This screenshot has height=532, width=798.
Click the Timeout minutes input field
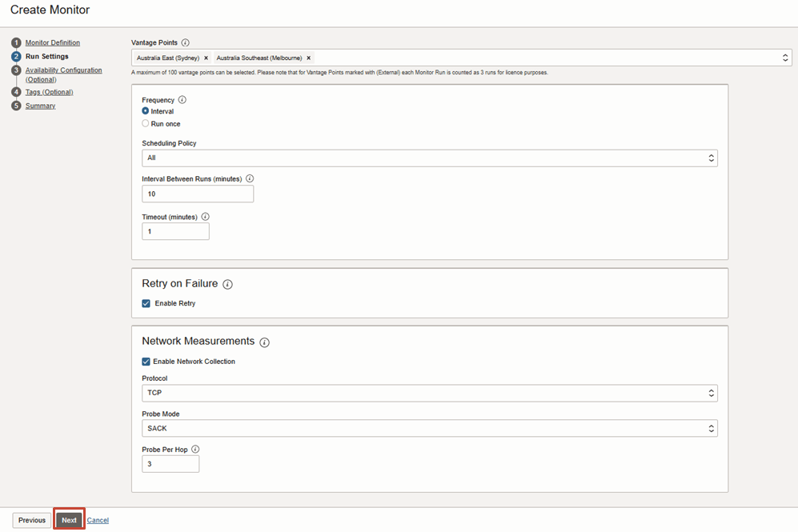coord(175,231)
